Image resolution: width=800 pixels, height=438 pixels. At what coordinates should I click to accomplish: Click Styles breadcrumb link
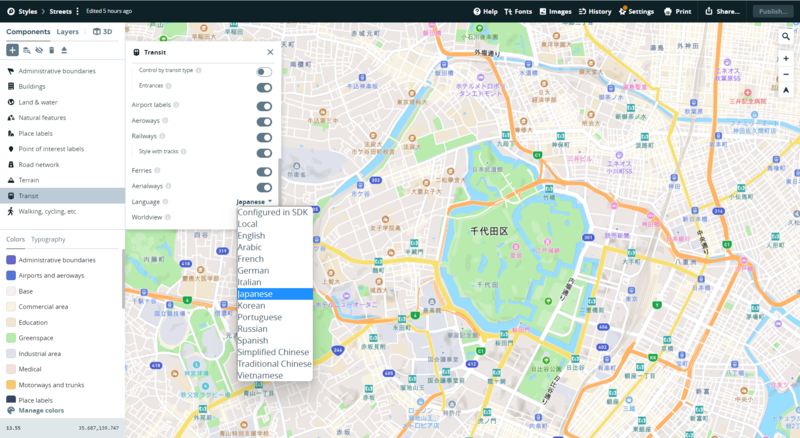pyautogui.click(x=28, y=11)
